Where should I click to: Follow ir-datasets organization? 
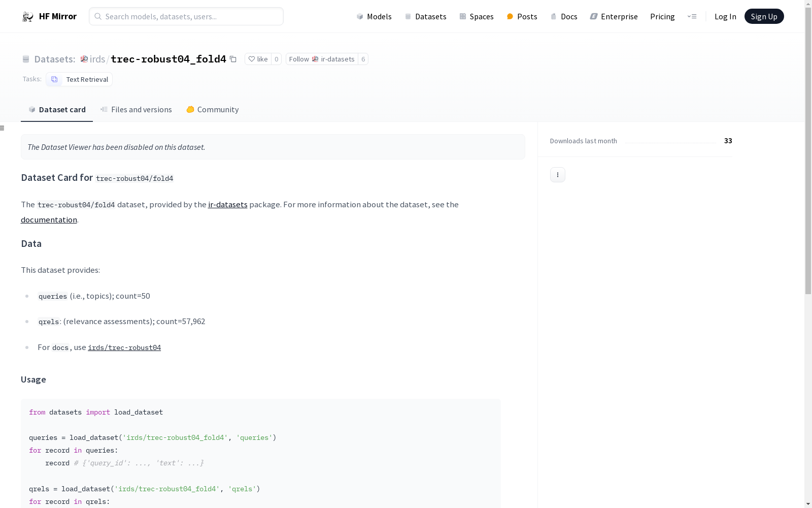coord(322,59)
